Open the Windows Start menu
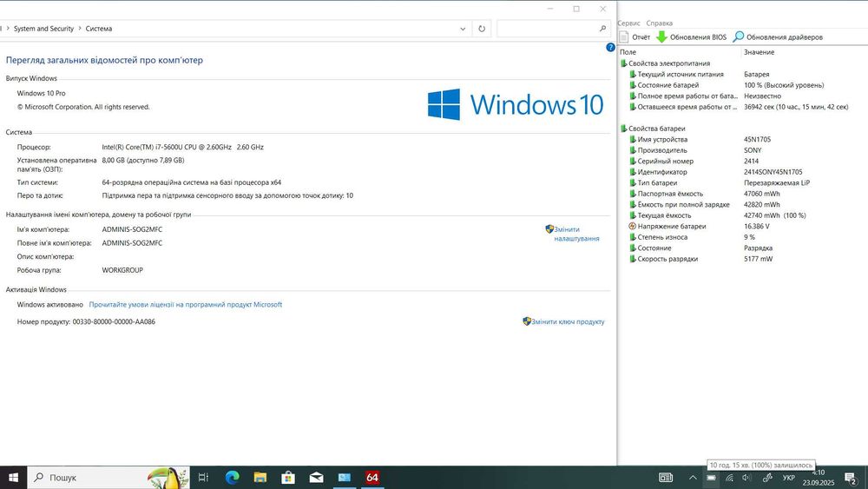 coord(13,478)
